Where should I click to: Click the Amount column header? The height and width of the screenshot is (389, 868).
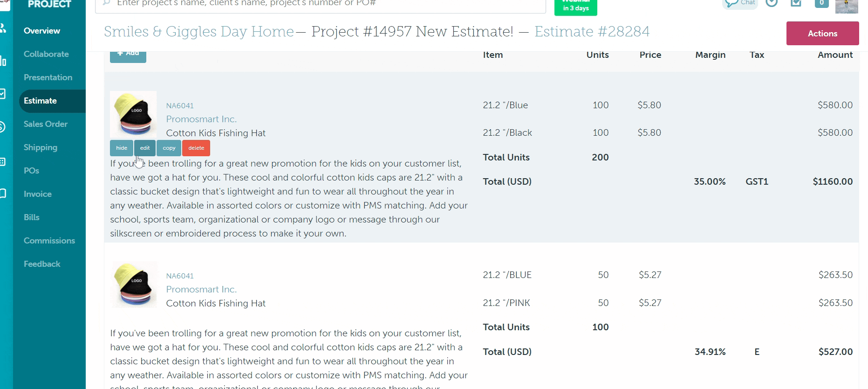pos(835,55)
